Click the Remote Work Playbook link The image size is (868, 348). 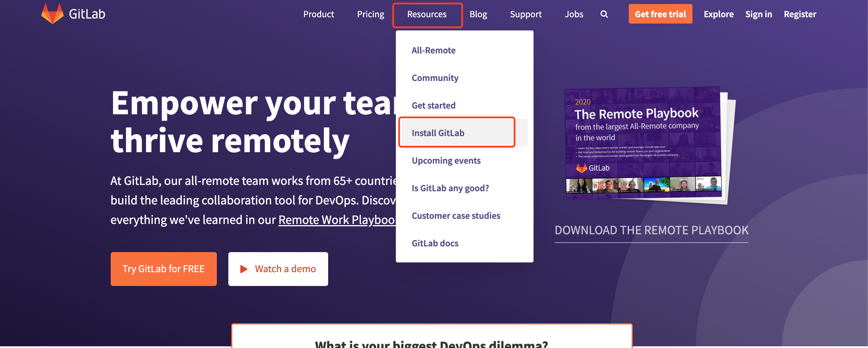tap(337, 220)
